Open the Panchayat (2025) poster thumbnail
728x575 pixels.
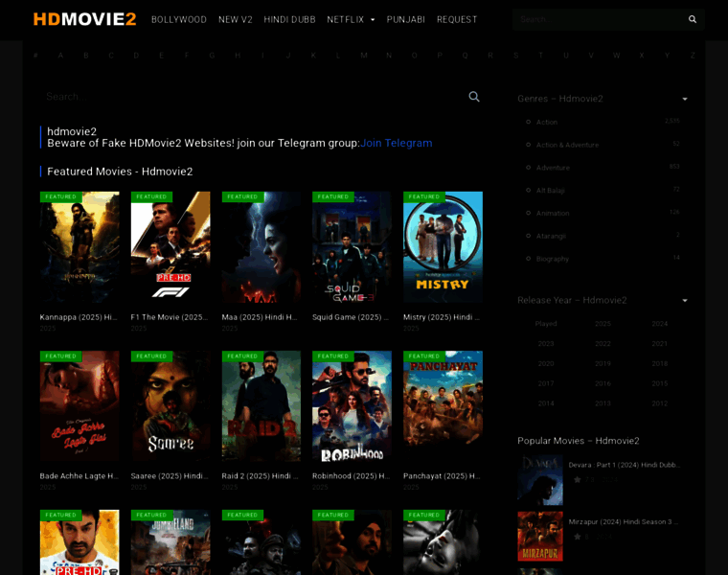(443, 406)
